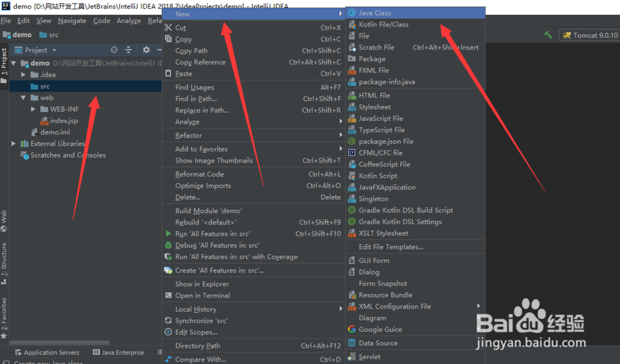Click the Gradle Kotlin DSL Build Script icon
Screen dimensions: 620x364
click(352, 210)
